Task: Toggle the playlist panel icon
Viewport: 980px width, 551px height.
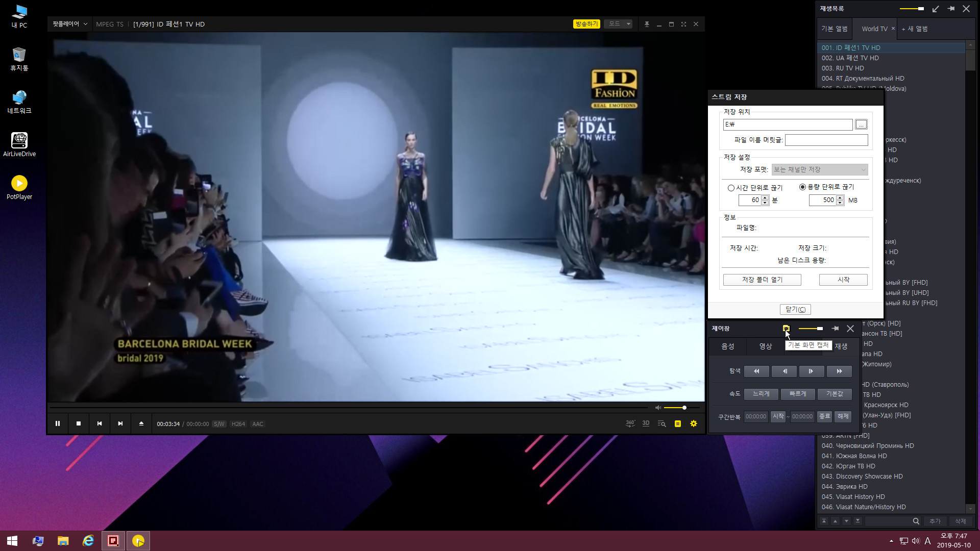Action: click(678, 423)
